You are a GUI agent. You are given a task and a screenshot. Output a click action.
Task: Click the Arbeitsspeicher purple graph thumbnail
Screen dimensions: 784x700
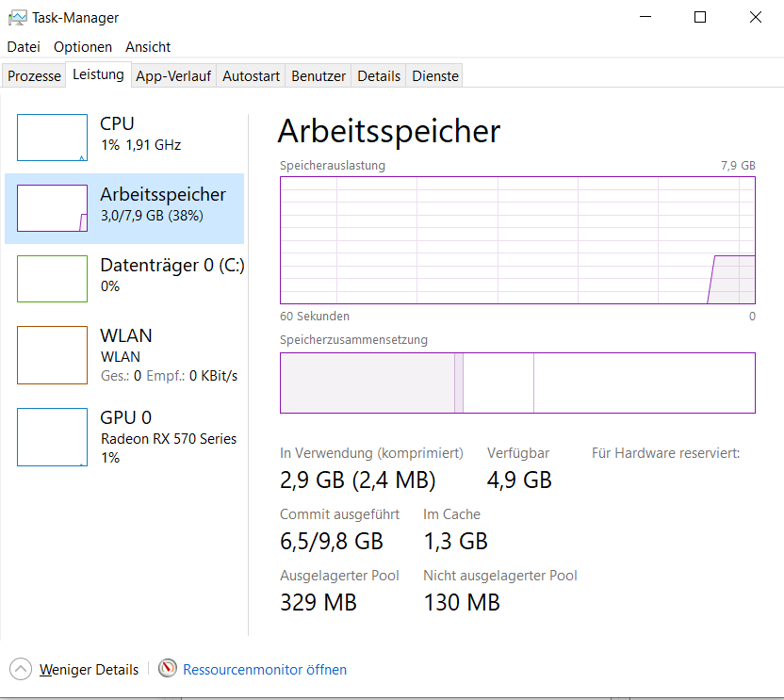pyautogui.click(x=52, y=208)
